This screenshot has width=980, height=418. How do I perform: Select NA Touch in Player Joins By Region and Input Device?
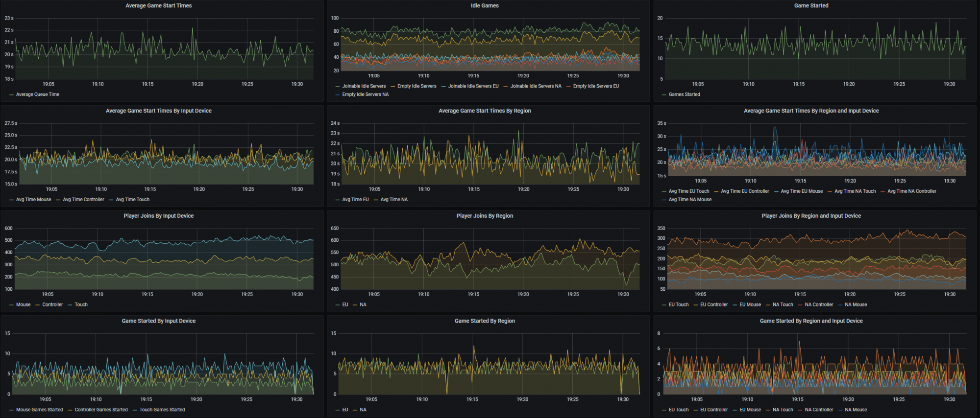coord(783,305)
